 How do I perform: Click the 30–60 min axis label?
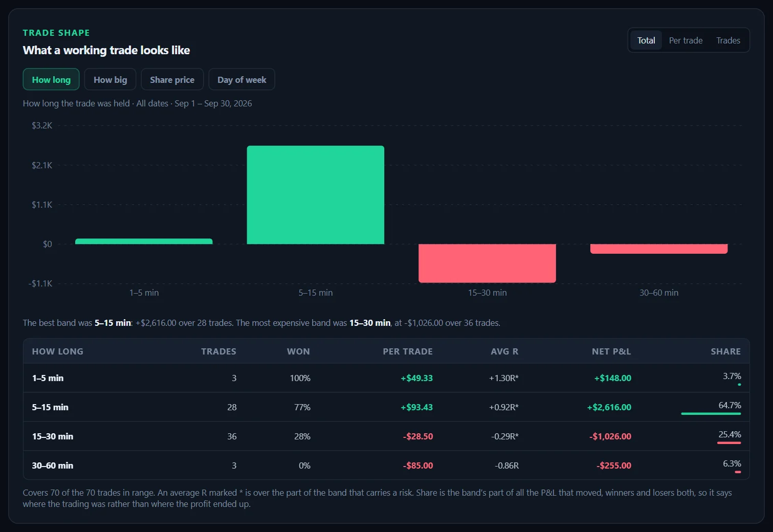coord(659,293)
